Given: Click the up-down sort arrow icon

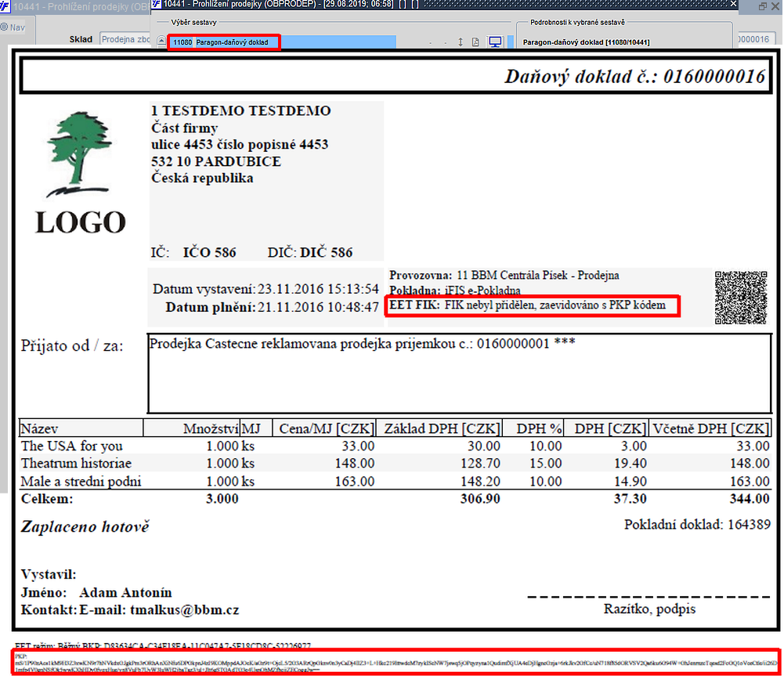Looking at the screenshot, I should click(461, 42).
